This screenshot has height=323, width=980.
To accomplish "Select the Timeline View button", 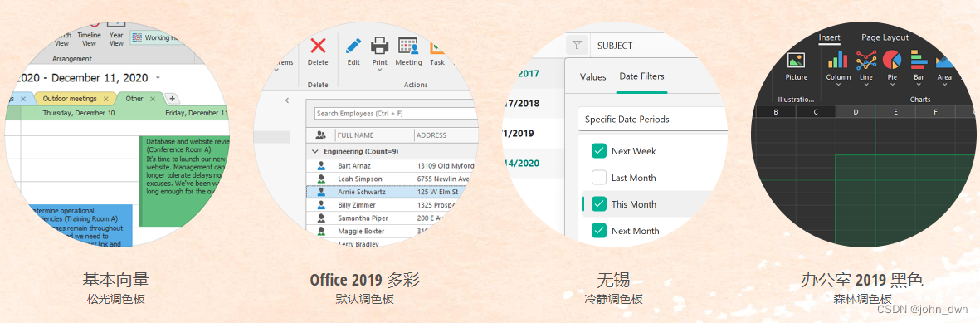I will coord(90,39).
